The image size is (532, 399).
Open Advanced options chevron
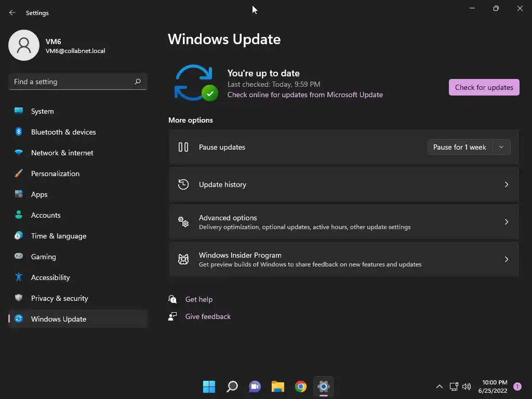[506, 221]
